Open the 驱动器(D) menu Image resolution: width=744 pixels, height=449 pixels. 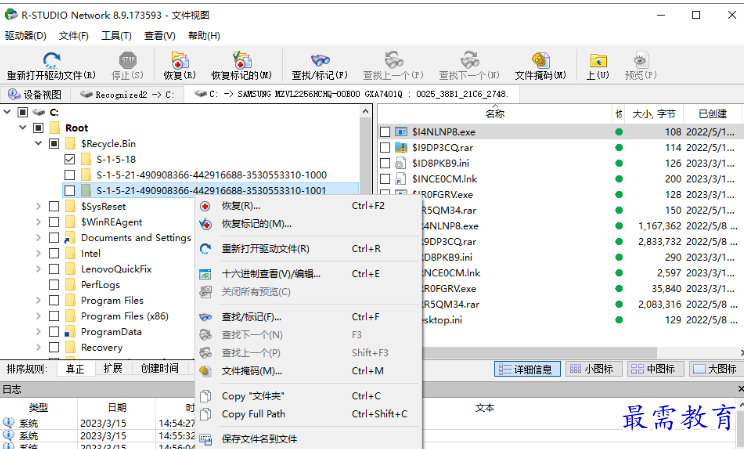click(x=26, y=36)
